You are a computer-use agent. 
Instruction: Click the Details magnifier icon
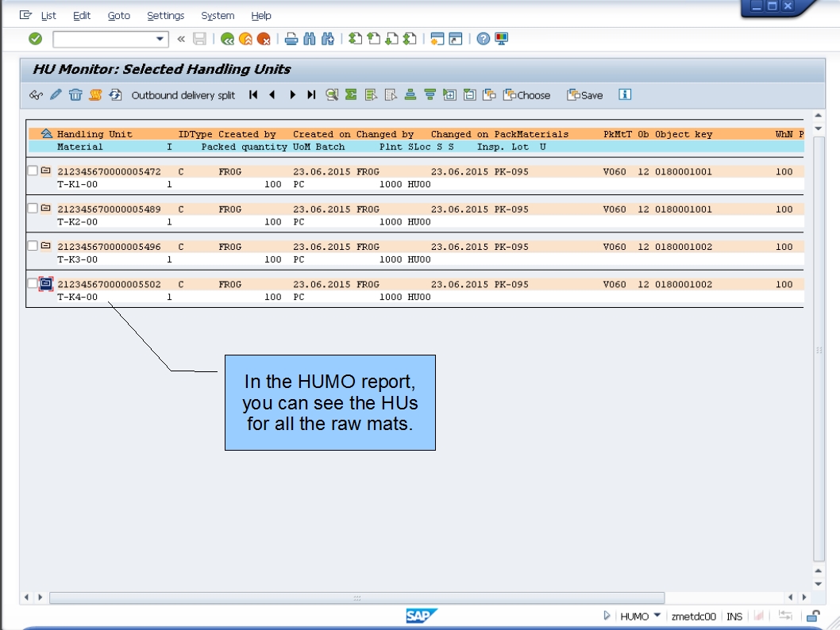pos(332,94)
